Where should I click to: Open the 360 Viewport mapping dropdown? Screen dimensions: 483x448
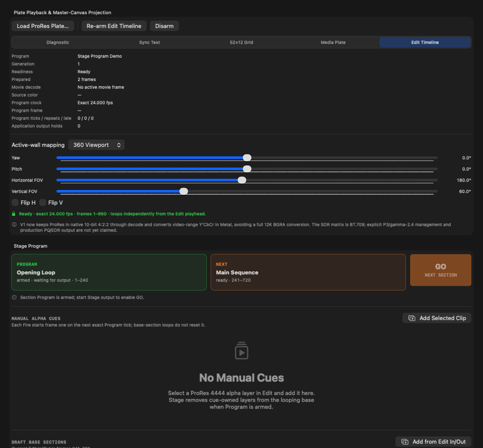click(x=96, y=145)
